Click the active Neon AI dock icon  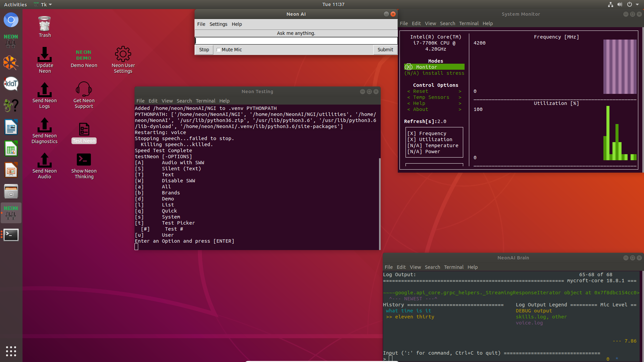point(11,213)
